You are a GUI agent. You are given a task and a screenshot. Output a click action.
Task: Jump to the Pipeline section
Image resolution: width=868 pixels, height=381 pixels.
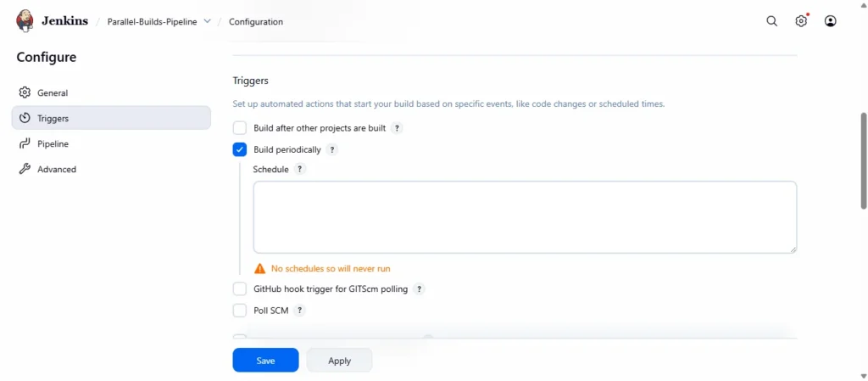(x=53, y=144)
